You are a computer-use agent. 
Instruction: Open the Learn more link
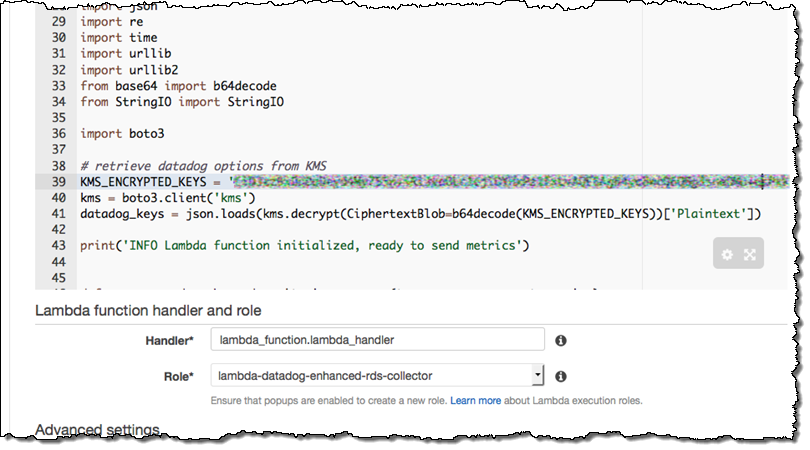tap(475, 400)
